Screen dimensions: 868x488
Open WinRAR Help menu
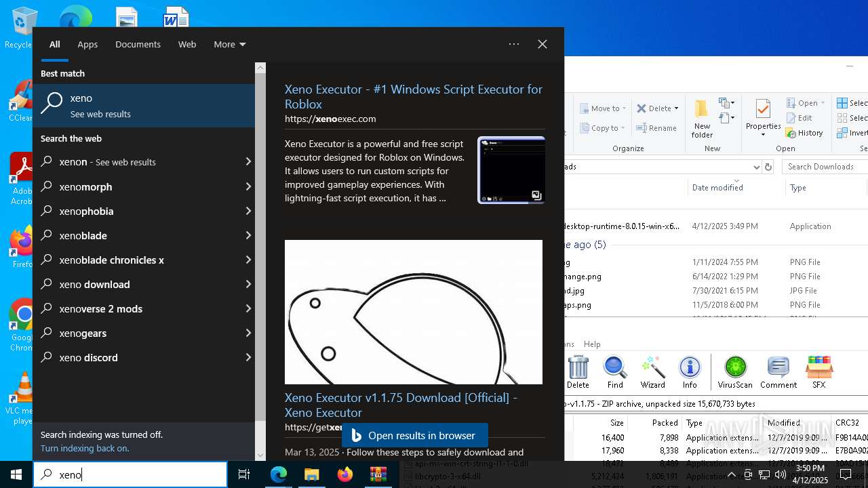point(592,344)
